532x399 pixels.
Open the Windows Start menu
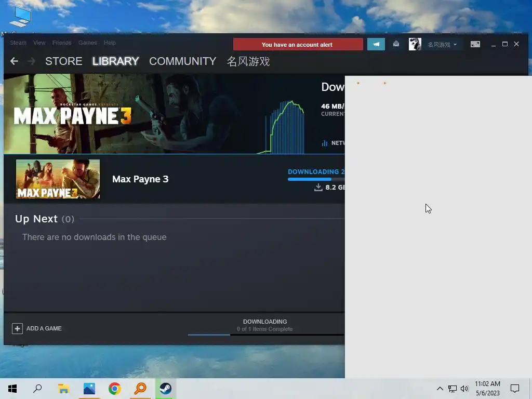(x=12, y=389)
